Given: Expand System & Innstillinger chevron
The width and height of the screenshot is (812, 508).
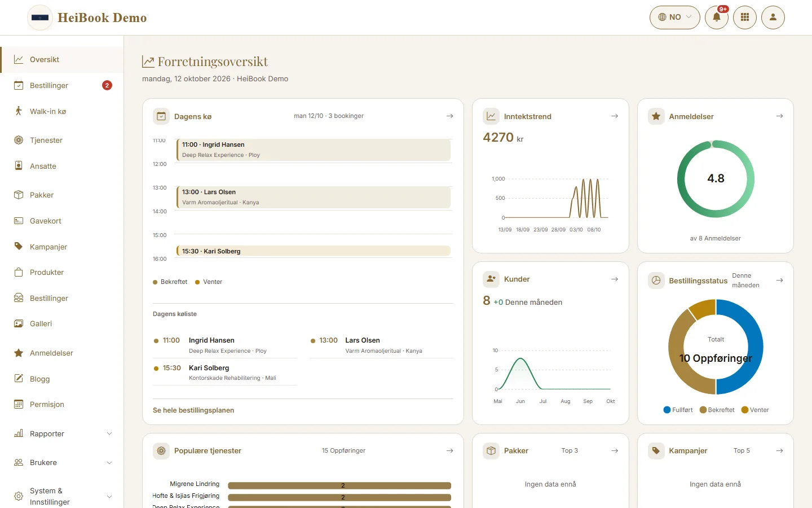Looking at the screenshot, I should click(109, 497).
